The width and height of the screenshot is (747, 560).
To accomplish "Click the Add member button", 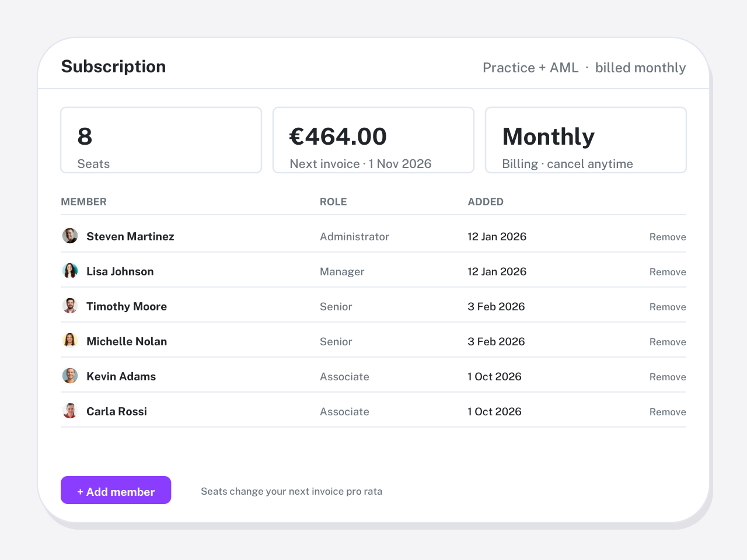I will click(116, 490).
